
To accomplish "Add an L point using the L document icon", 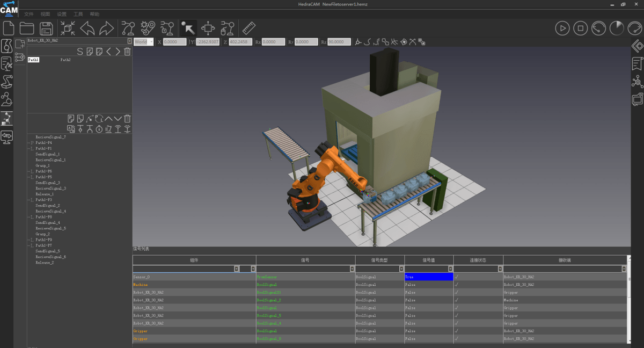I will click(x=80, y=119).
